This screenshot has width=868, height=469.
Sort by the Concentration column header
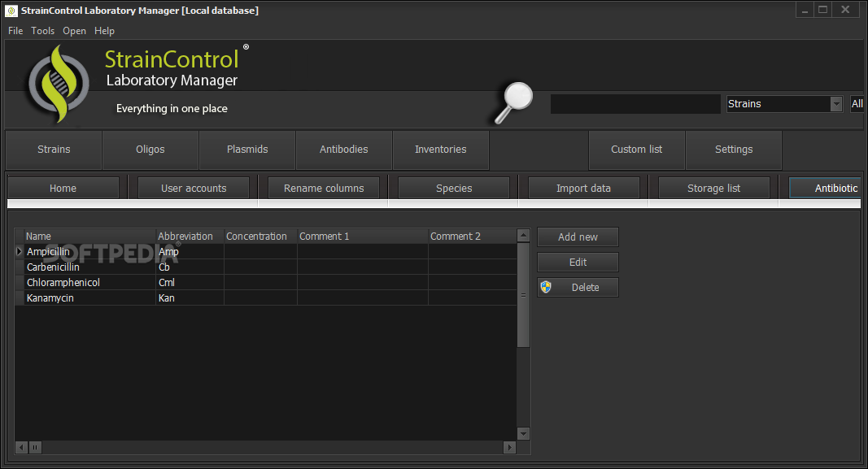(261, 237)
